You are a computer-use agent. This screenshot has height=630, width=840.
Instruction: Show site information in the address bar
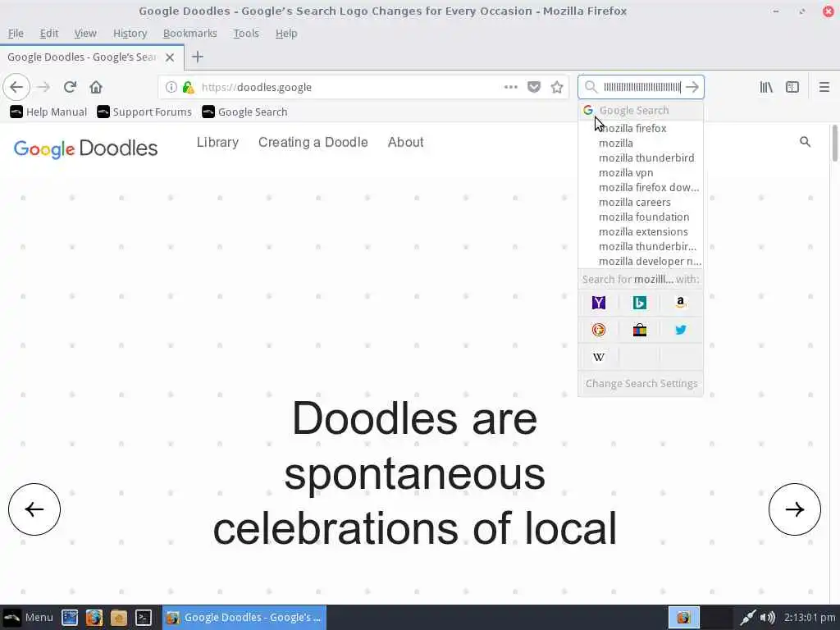[x=171, y=87]
